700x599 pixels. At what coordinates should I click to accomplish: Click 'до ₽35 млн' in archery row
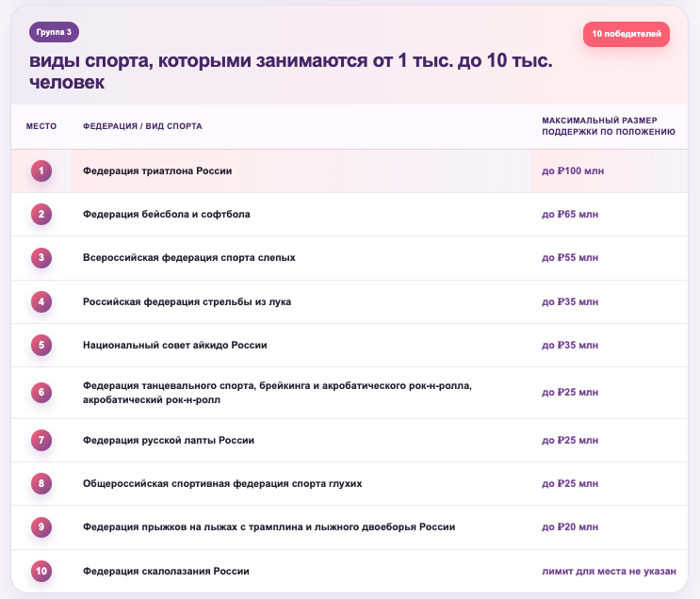570,301
